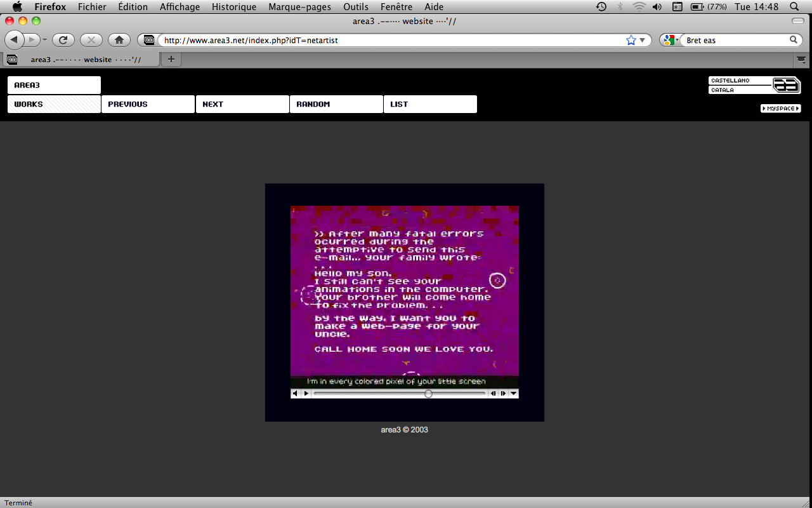Open the Outils menu

[356, 7]
